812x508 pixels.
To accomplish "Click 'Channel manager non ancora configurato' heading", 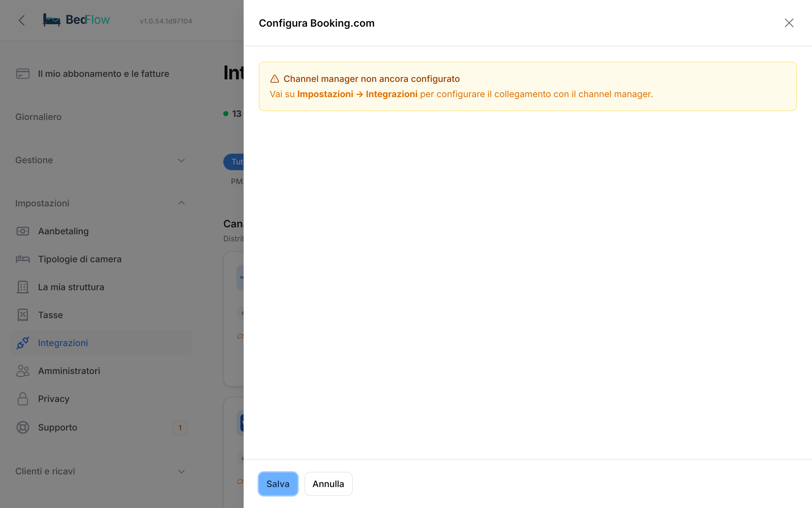I will (x=371, y=79).
